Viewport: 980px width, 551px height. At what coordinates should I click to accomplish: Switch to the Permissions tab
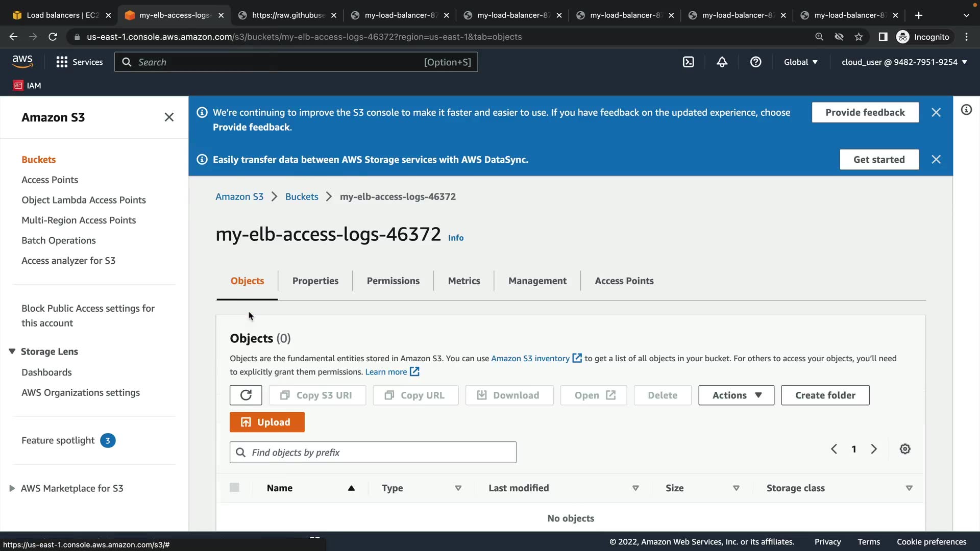pos(393,281)
